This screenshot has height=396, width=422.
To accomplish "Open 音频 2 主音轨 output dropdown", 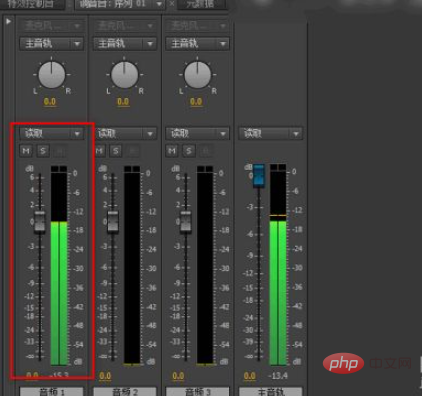I will coord(124,44).
